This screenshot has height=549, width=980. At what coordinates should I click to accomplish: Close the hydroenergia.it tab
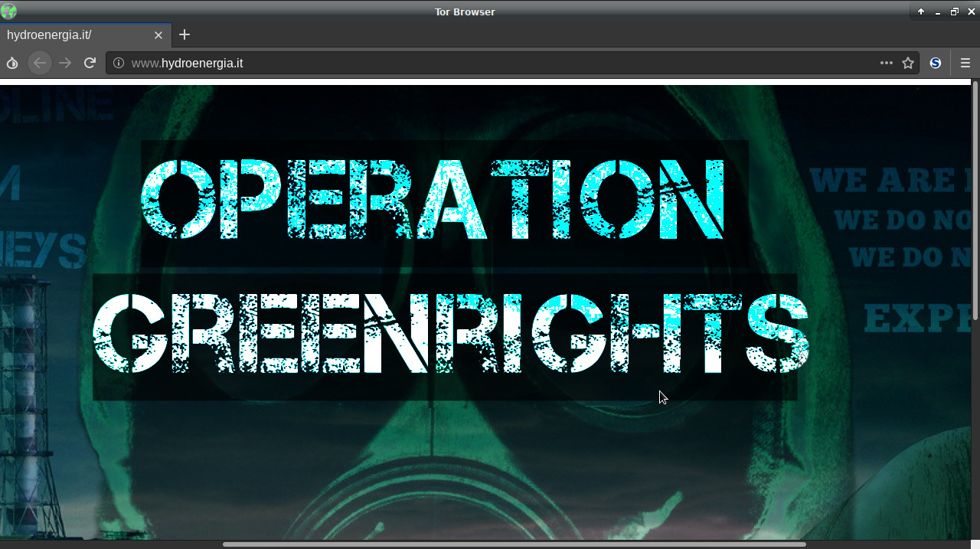coord(158,35)
